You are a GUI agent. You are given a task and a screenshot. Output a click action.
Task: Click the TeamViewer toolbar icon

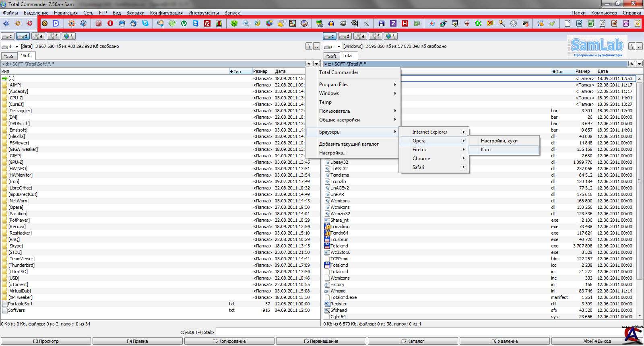point(196,23)
